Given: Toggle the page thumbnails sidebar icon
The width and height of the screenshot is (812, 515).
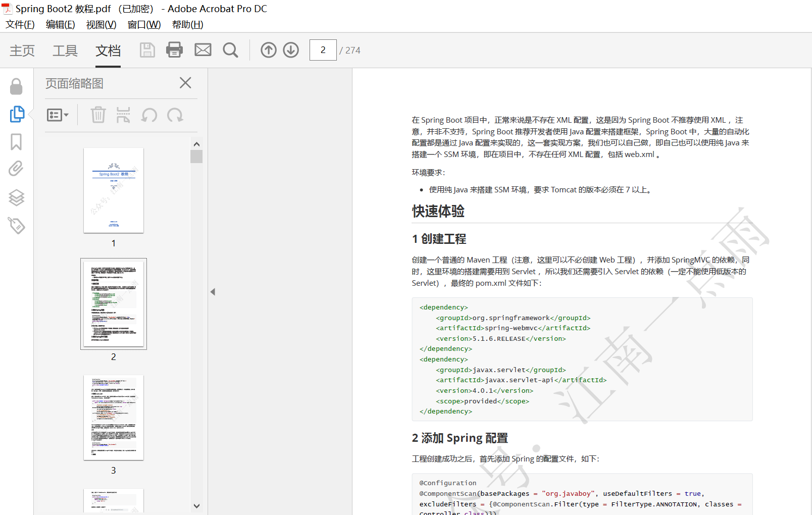Looking at the screenshot, I should [17, 114].
